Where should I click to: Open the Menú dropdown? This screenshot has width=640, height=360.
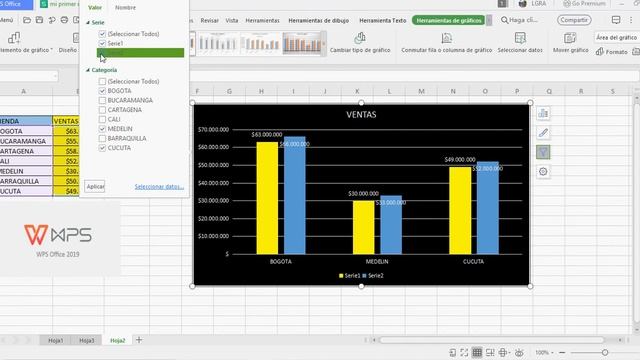[x=7, y=20]
